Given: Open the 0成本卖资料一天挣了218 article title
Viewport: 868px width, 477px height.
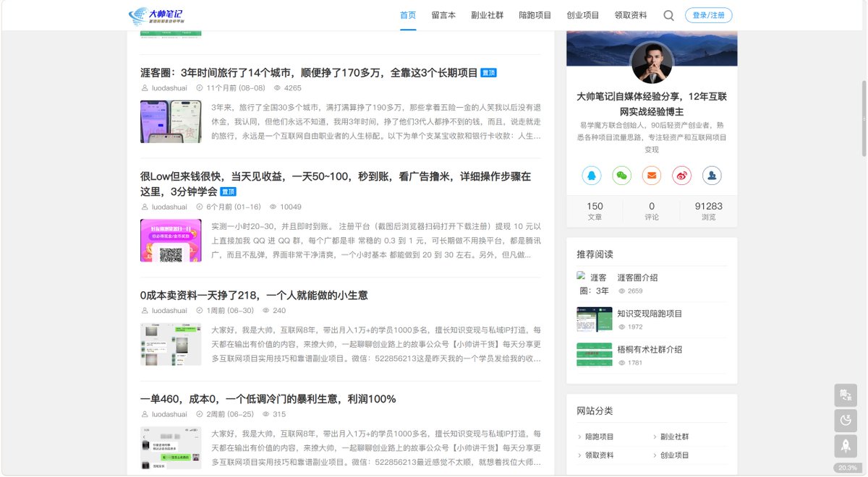Looking at the screenshot, I should 254,295.
